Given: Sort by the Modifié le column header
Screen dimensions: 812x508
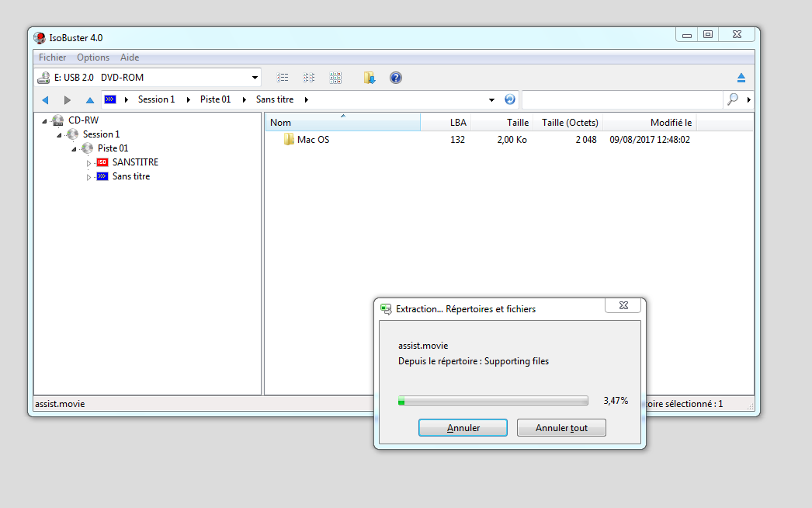Looking at the screenshot, I should [x=650, y=122].
